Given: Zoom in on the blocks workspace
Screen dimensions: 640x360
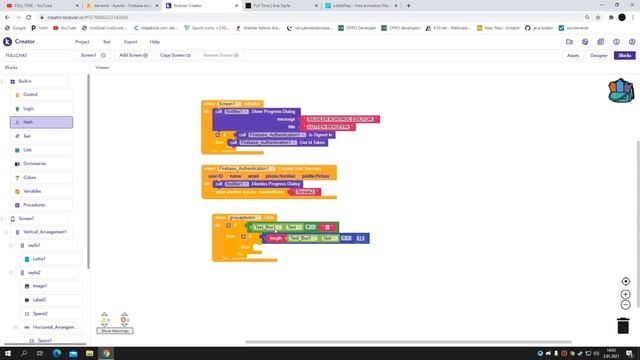Looking at the screenshot, I should pyautogui.click(x=625, y=294).
